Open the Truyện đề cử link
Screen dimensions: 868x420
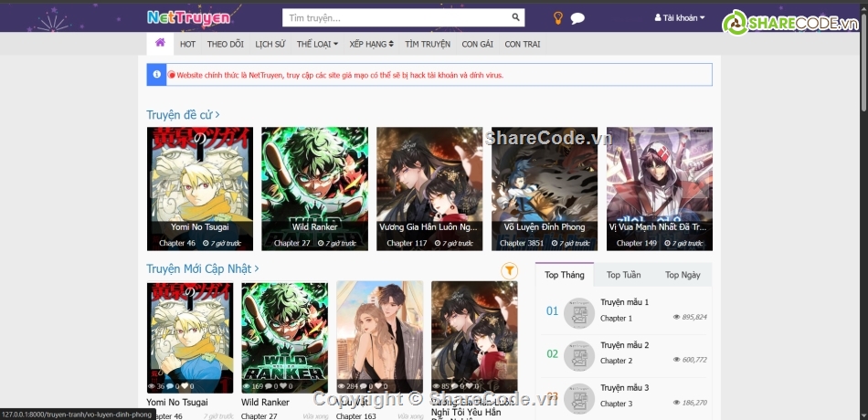coord(183,115)
